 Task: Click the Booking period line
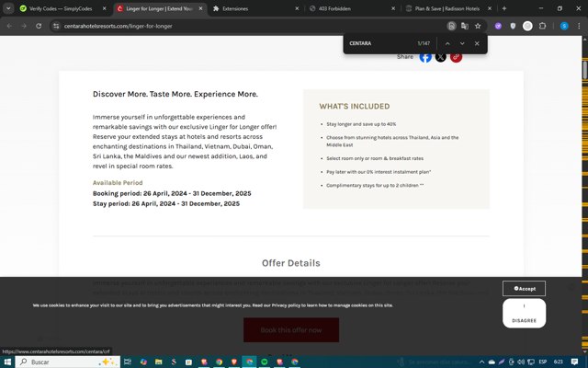172,193
